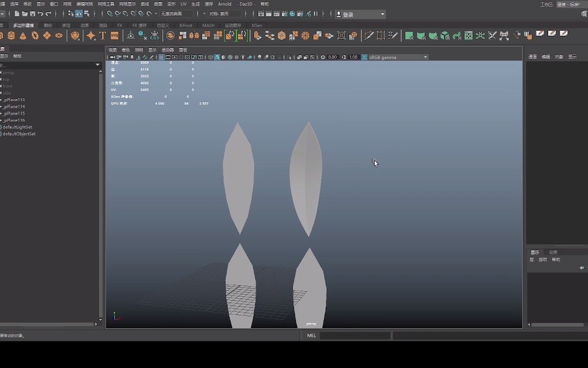Open the 登录 sign-in dropdown

coord(360,14)
